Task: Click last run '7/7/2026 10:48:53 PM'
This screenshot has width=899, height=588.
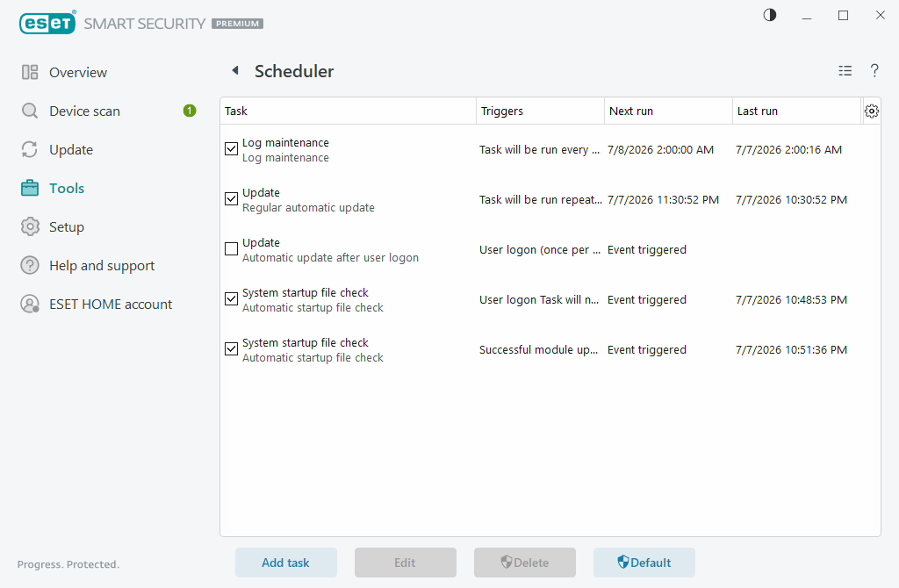Action: 792,300
